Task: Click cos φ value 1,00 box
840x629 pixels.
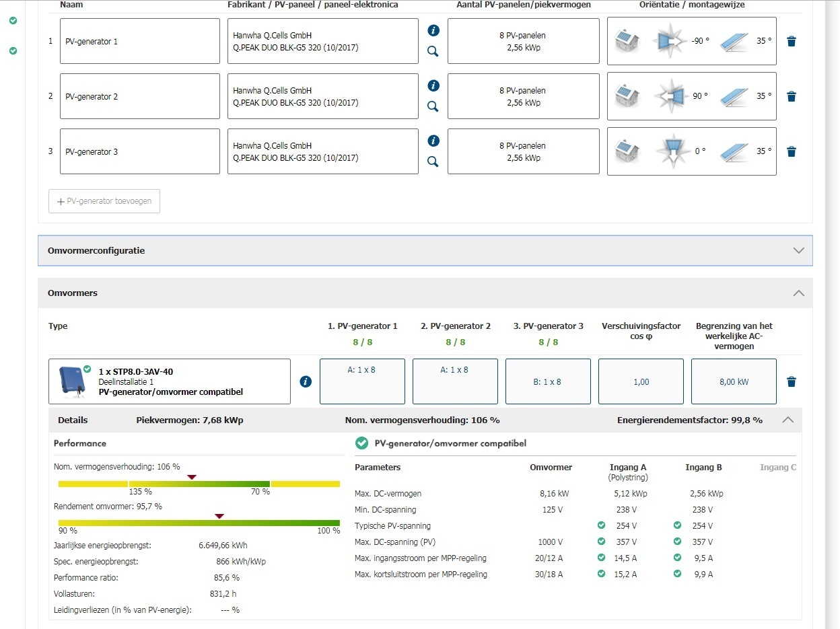Action: click(641, 381)
